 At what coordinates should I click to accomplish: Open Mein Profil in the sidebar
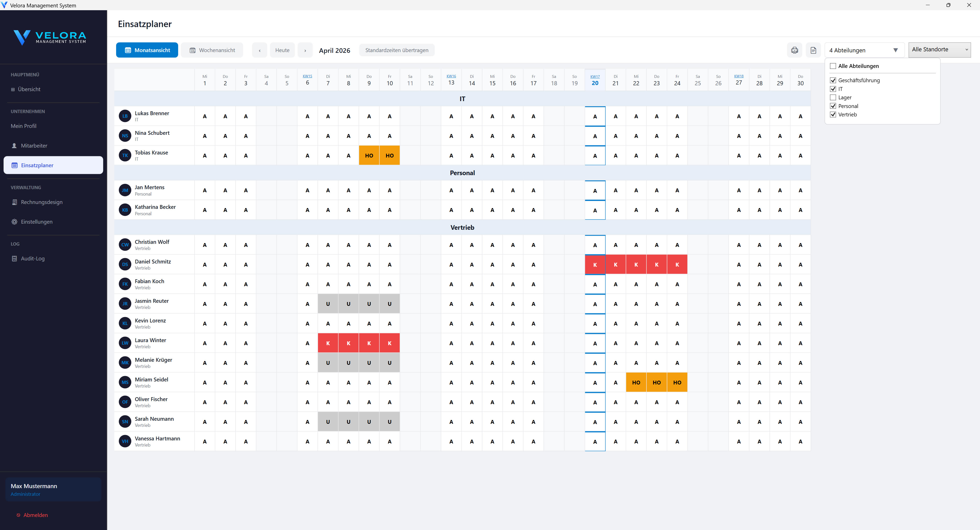click(23, 126)
